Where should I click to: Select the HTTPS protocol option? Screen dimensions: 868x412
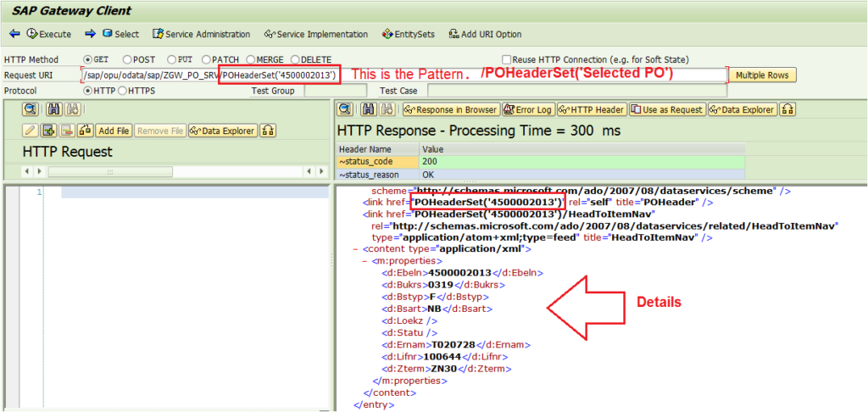pyautogui.click(x=122, y=90)
